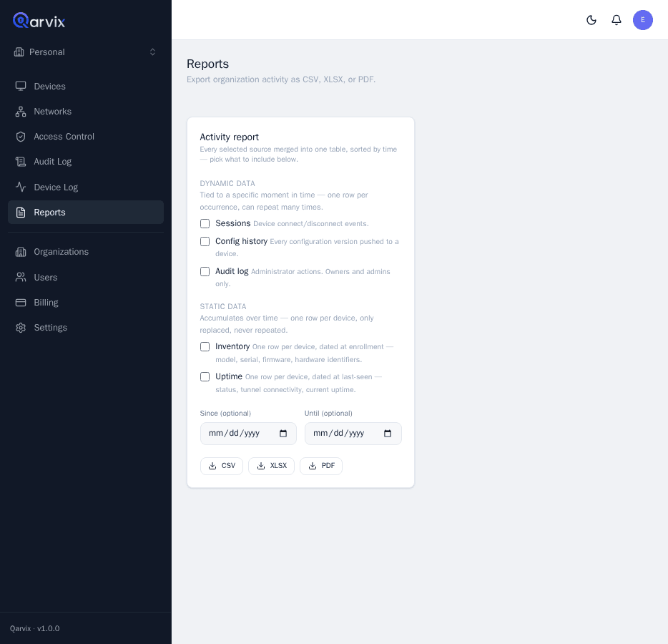
Task: Open notifications bell
Action: coord(617,20)
